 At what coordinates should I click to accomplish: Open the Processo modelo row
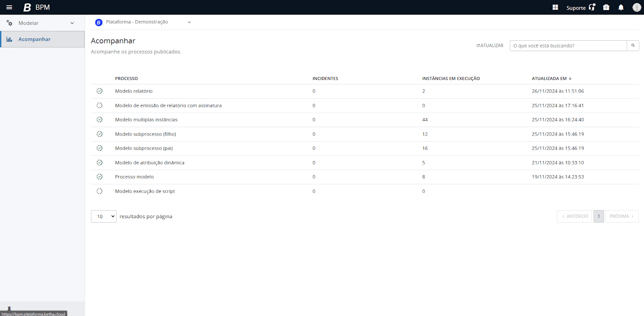[134, 177]
